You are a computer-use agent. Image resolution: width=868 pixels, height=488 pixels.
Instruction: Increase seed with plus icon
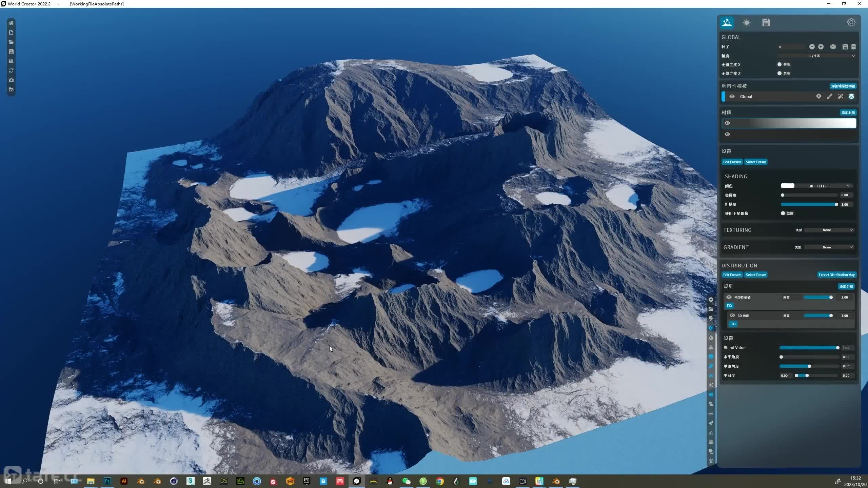(821, 47)
